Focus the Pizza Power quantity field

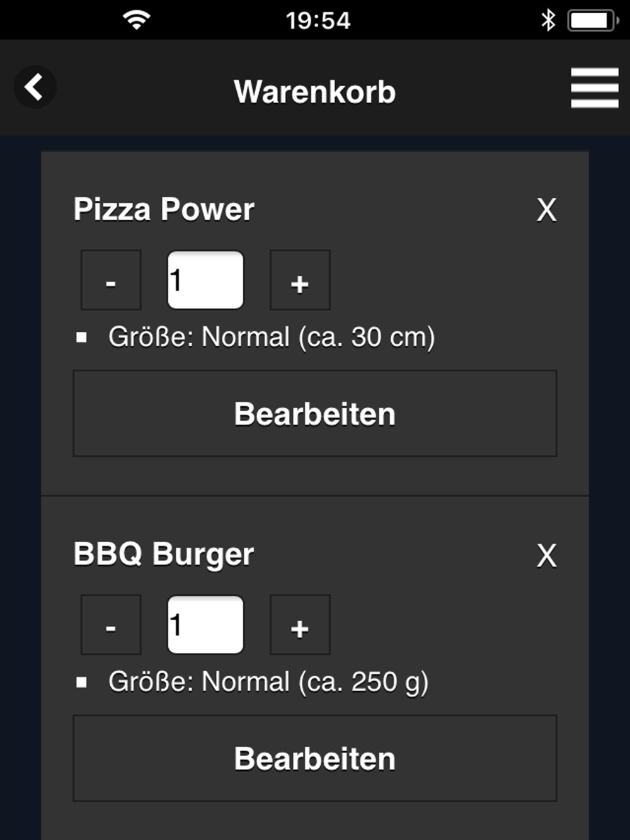(x=205, y=280)
